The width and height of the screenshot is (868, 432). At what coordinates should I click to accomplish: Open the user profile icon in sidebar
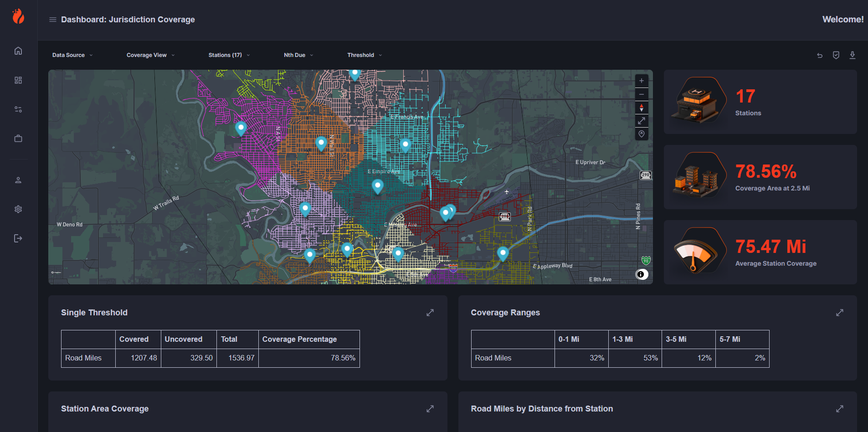[x=18, y=180]
